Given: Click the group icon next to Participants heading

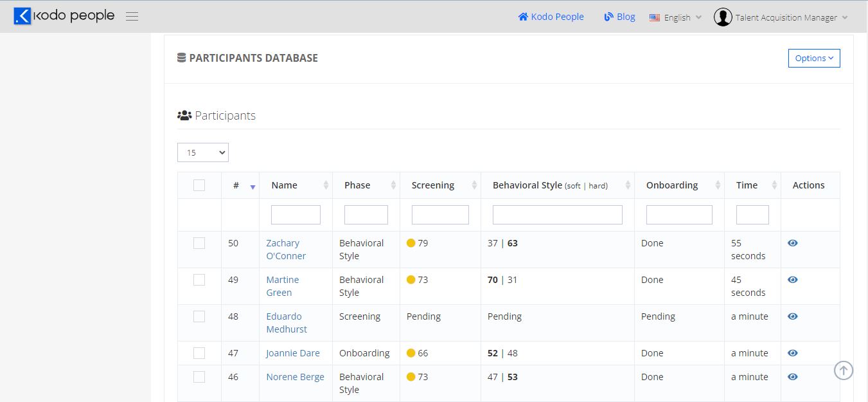Looking at the screenshot, I should (x=185, y=114).
